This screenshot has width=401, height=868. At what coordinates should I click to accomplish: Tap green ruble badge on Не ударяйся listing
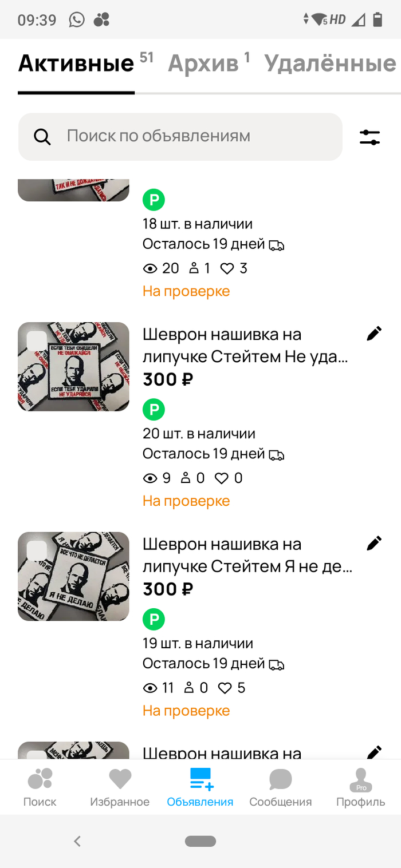[154, 410]
